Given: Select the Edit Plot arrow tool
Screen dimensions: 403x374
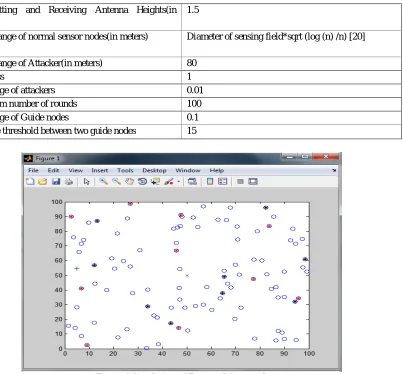Looking at the screenshot, I should pyautogui.click(x=87, y=181).
